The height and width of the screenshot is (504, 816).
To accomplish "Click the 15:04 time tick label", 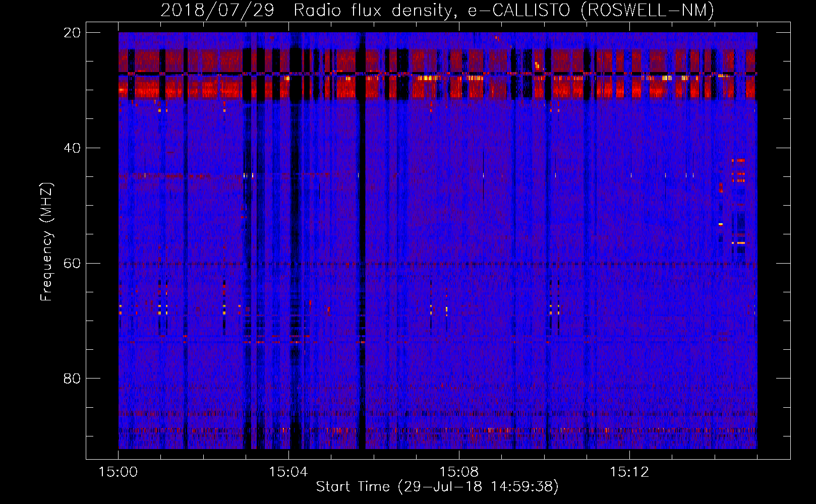I will [288, 472].
